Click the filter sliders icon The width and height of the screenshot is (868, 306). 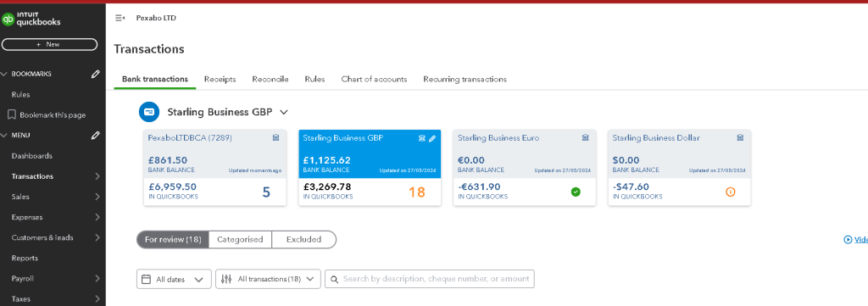pos(225,280)
